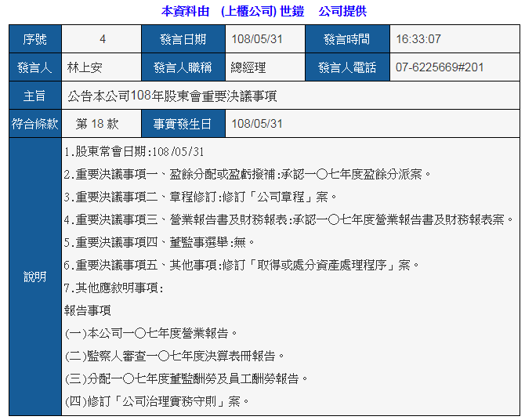Image resolution: width=525 pixels, height=420 pixels.
Task: Click the line 修訂「公司治理實務守則」案
Action: (158, 401)
